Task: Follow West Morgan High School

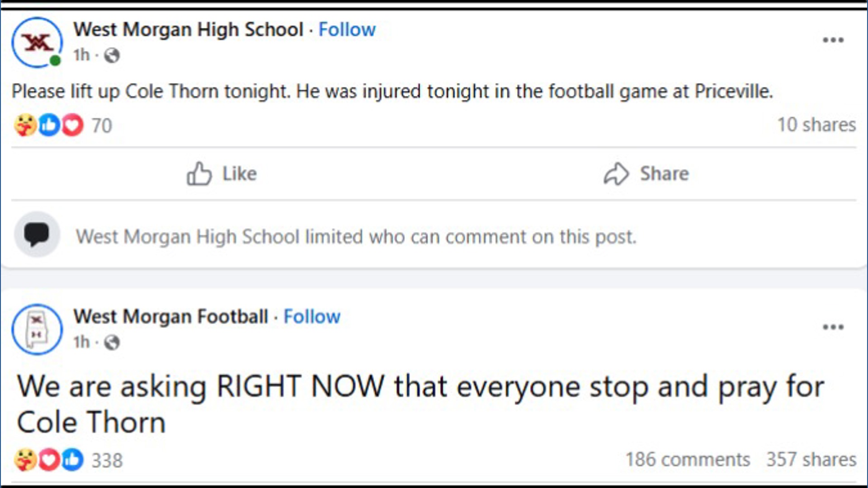Action: 347,29
